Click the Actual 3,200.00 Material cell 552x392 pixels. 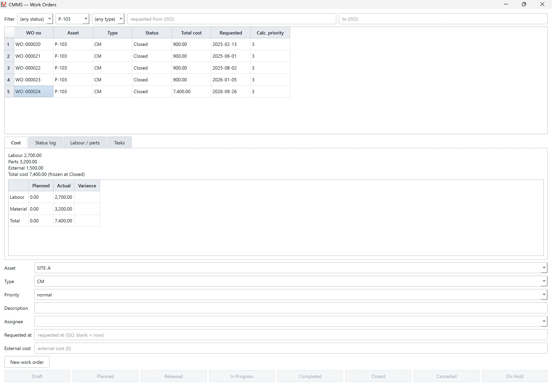(x=64, y=209)
